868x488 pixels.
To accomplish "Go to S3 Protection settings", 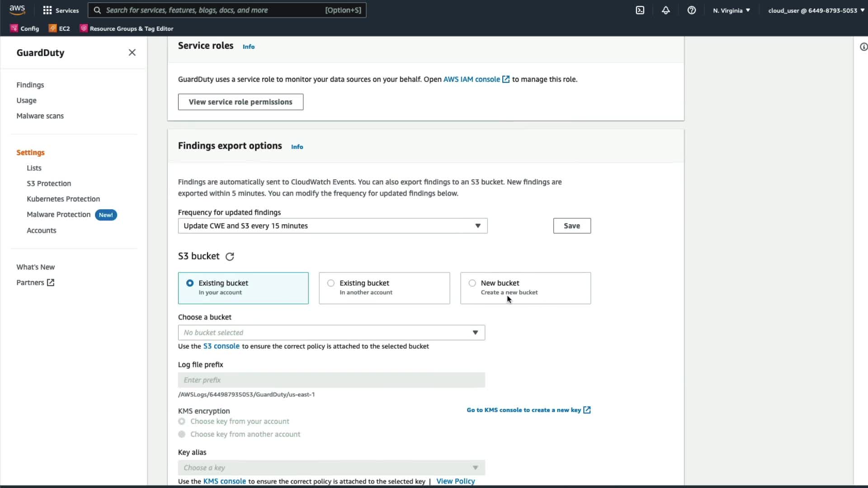I will [x=49, y=183].
